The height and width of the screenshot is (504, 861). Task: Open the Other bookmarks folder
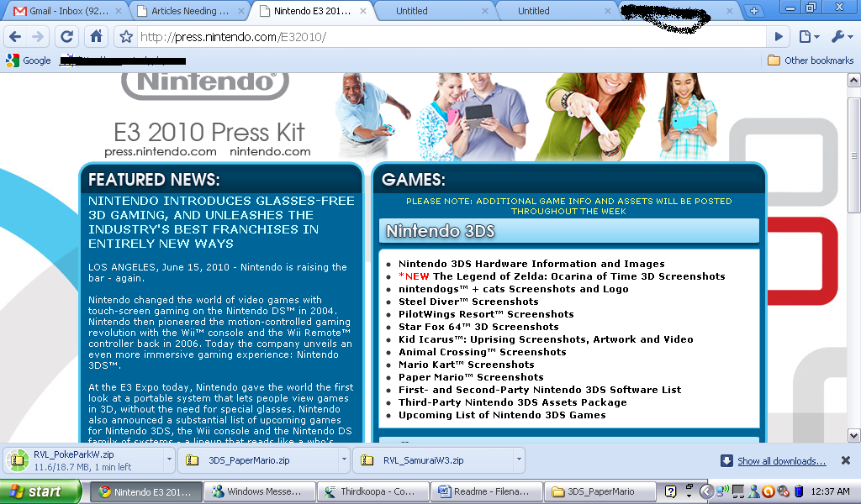tap(811, 60)
